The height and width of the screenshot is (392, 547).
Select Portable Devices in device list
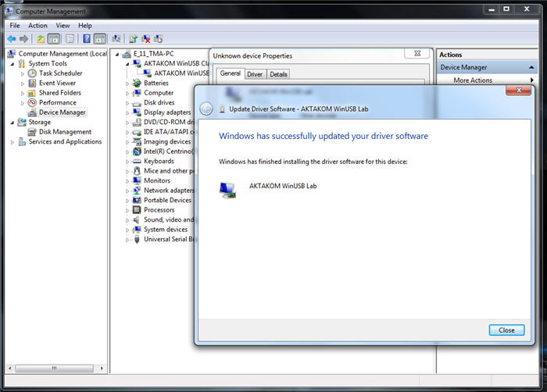pos(167,200)
